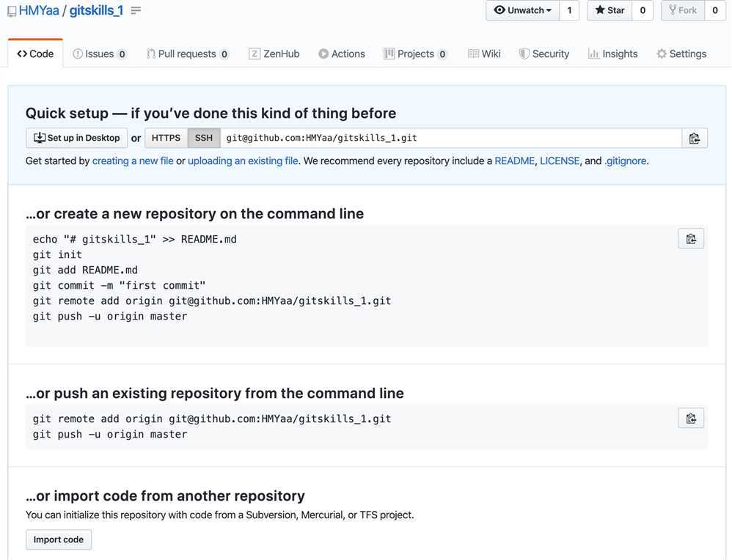Go to the Security tab
The image size is (732, 560).
pyautogui.click(x=544, y=54)
